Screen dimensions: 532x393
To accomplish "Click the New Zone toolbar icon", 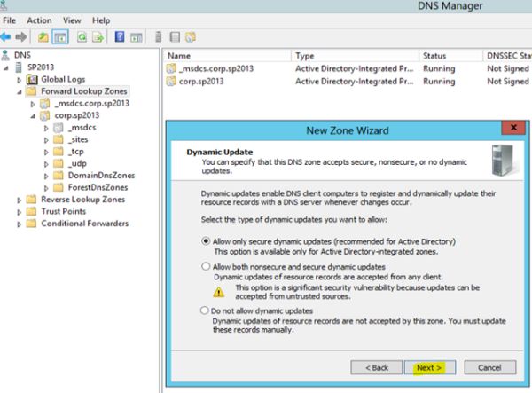I will tap(191, 36).
